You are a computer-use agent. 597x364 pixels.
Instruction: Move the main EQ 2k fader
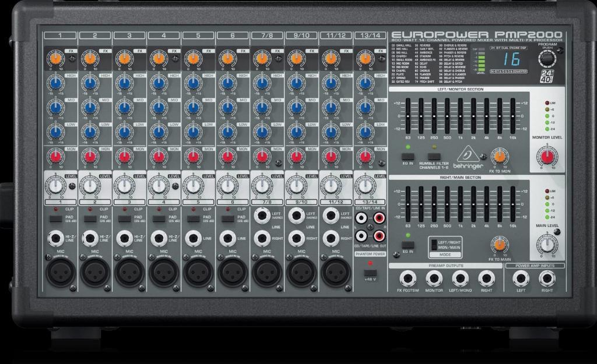[x=473, y=204]
